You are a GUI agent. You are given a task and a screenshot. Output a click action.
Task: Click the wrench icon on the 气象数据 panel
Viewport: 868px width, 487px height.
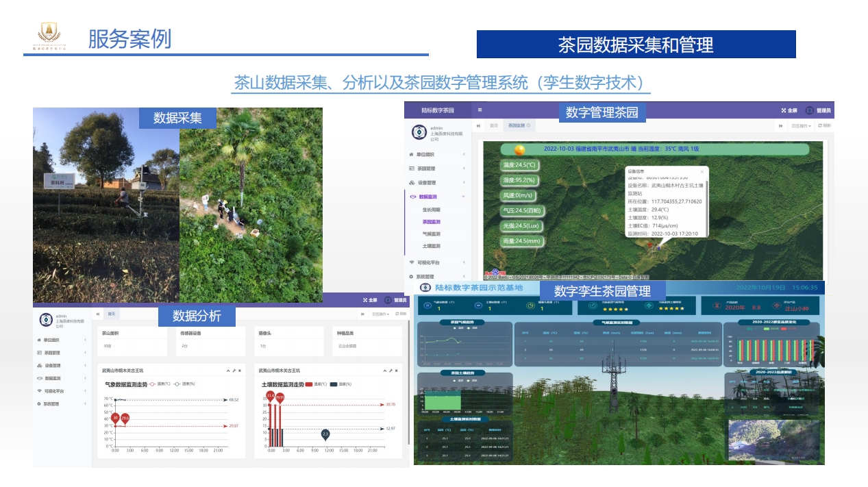point(234,371)
